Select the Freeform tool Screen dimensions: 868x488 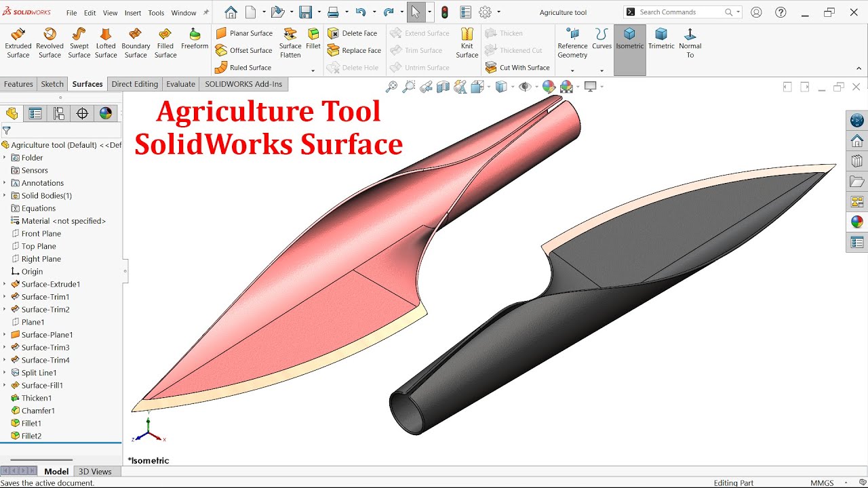point(195,39)
